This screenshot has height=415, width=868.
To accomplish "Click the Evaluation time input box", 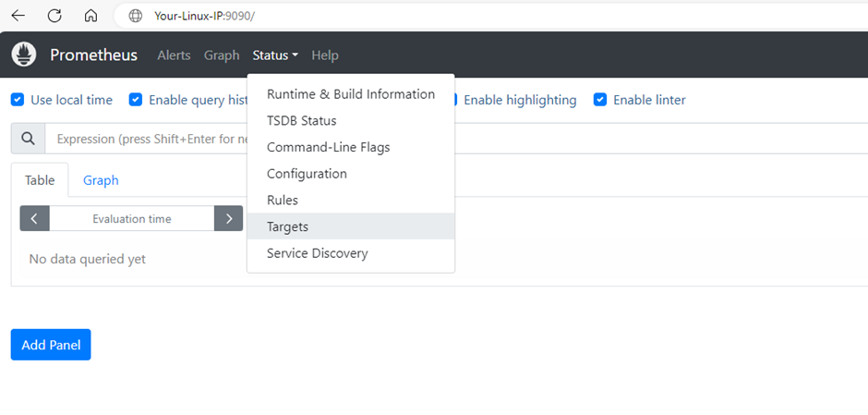I will pyautogui.click(x=131, y=219).
